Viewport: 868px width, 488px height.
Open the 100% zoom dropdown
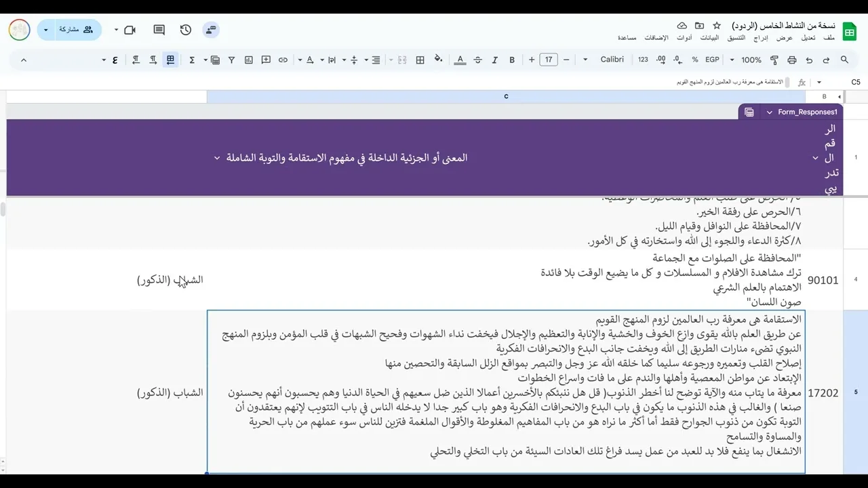click(x=745, y=60)
